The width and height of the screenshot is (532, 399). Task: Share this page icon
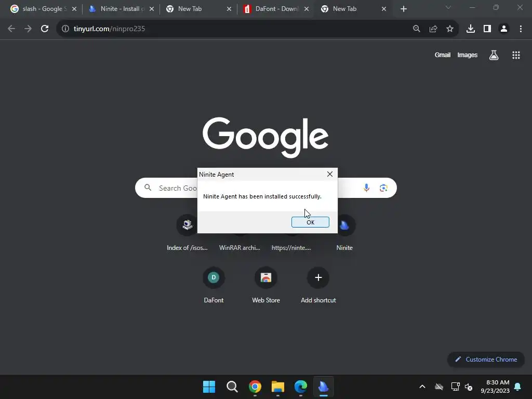pos(433,29)
